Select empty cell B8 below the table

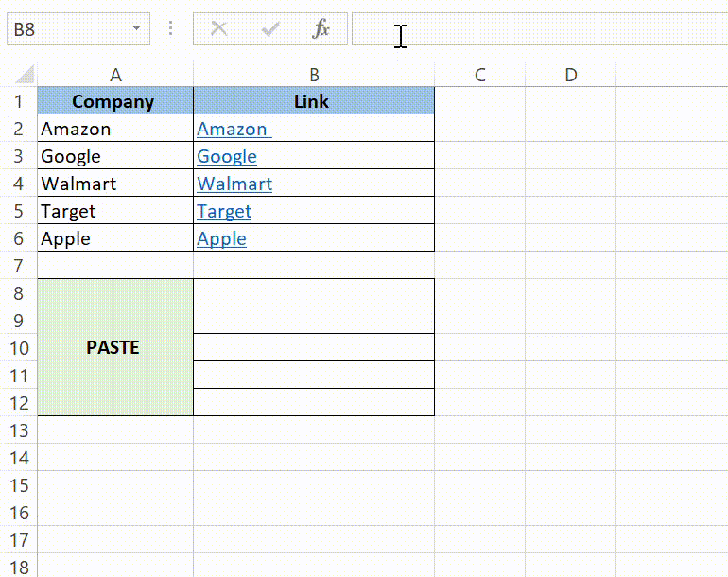pos(314,293)
